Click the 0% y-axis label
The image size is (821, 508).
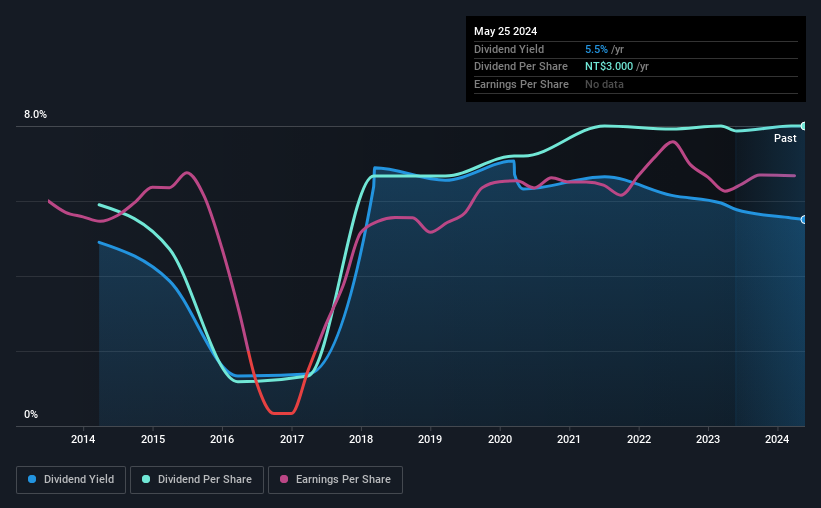click(x=31, y=414)
